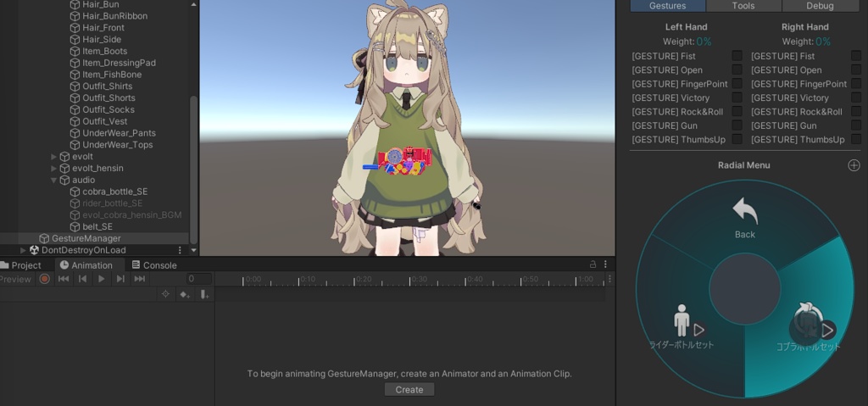Enable Left Hand Fist gesture checkbox
The width and height of the screenshot is (868, 406).
[737, 56]
